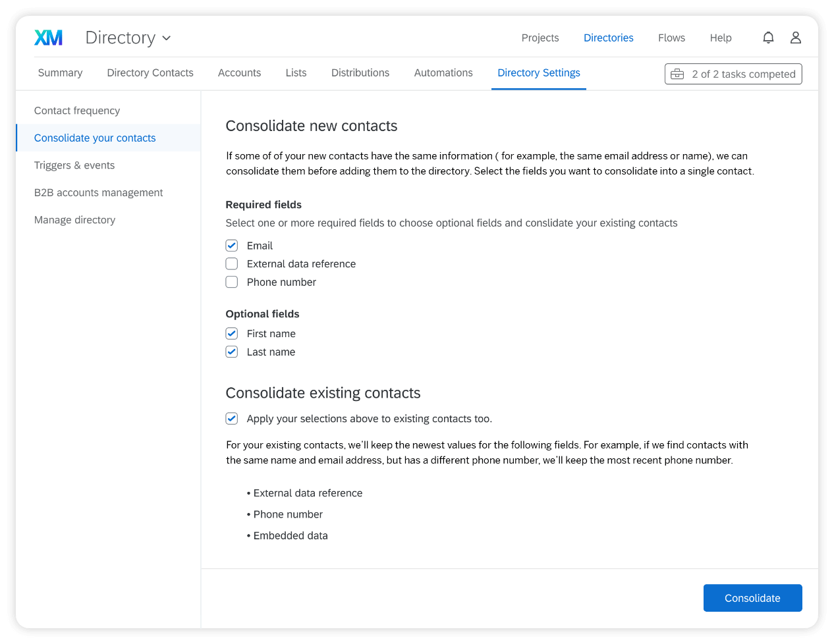Expand the Directory dropdown chevron
The height and width of the screenshot is (644, 834).
[167, 38]
